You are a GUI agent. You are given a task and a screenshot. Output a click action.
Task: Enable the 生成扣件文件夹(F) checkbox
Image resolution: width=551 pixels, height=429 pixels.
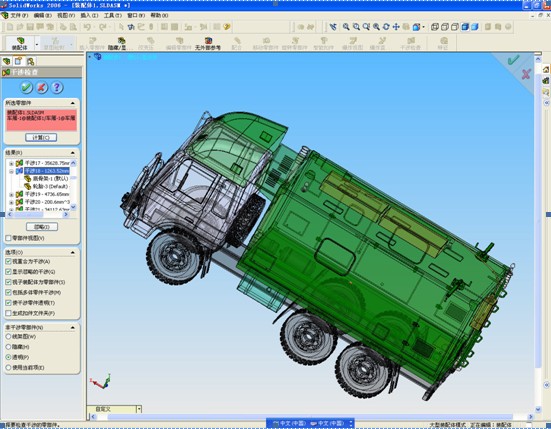click(8, 313)
